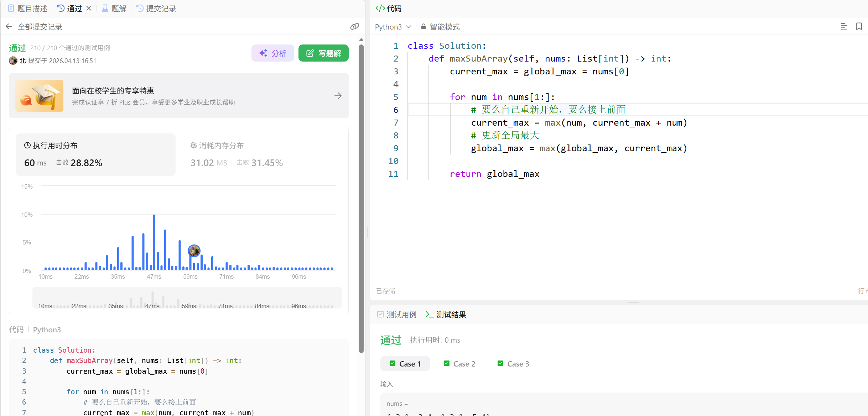The image size is (868, 416).
Task: Open the 分析 sparkle button
Action: pyautogui.click(x=272, y=53)
